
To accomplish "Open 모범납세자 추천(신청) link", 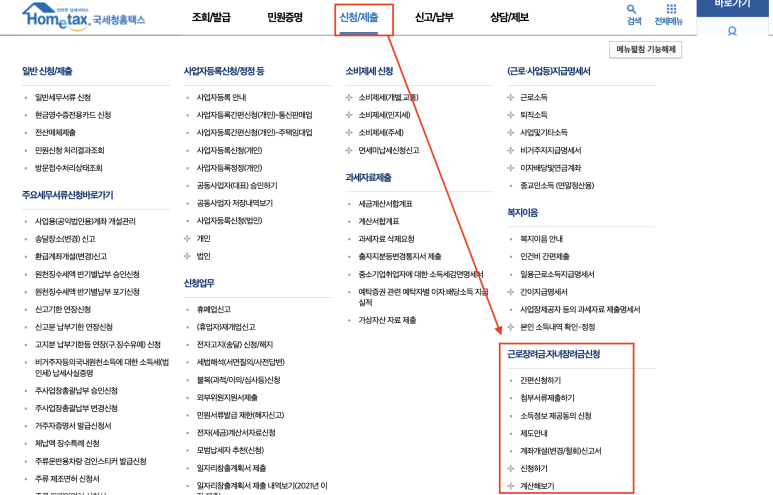I will point(230,450).
